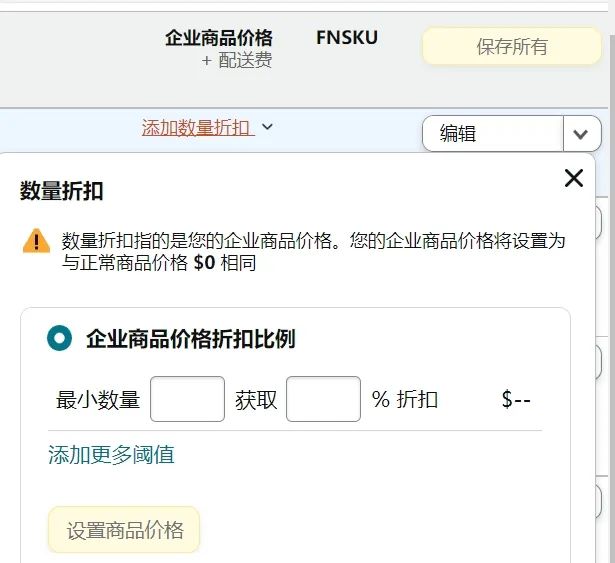The image size is (615, 563).
Task: Focus the 最小数量 input field
Action: click(187, 399)
